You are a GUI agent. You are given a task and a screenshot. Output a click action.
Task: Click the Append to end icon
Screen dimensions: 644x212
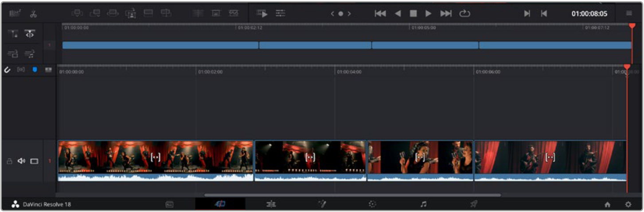coord(95,13)
